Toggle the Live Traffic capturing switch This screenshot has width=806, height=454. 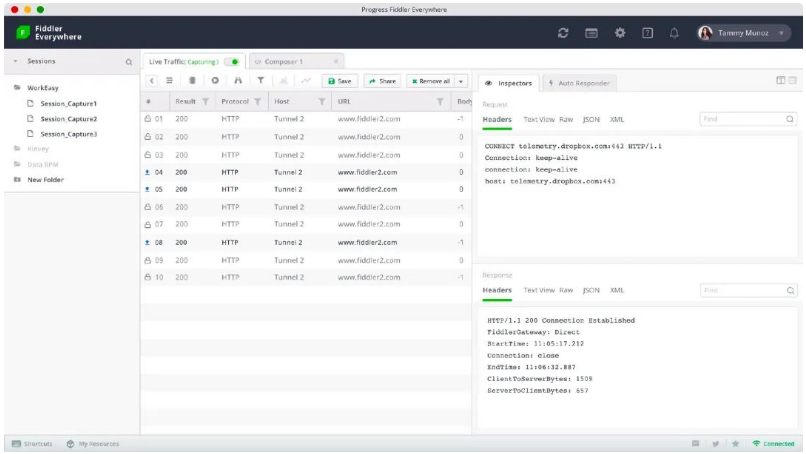[x=233, y=62]
